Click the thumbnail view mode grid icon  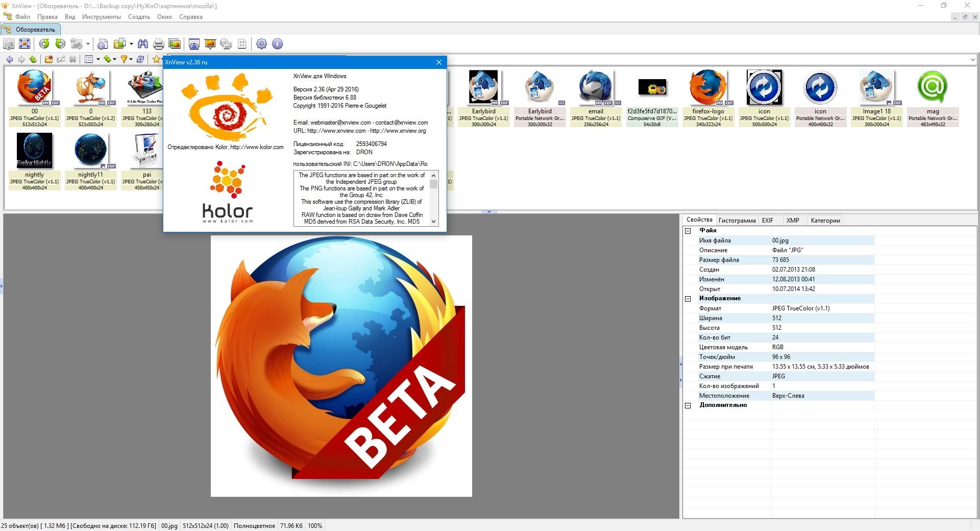pos(89,59)
